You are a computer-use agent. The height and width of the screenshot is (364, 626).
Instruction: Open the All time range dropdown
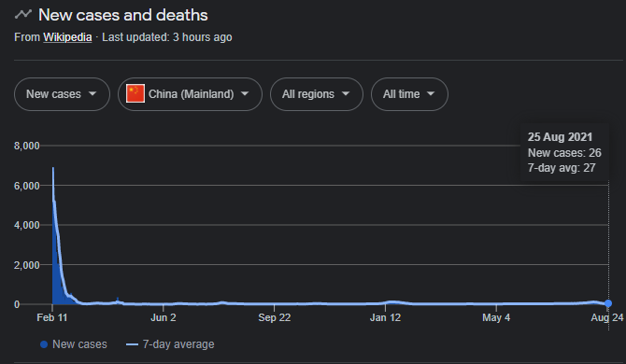pyautogui.click(x=409, y=94)
